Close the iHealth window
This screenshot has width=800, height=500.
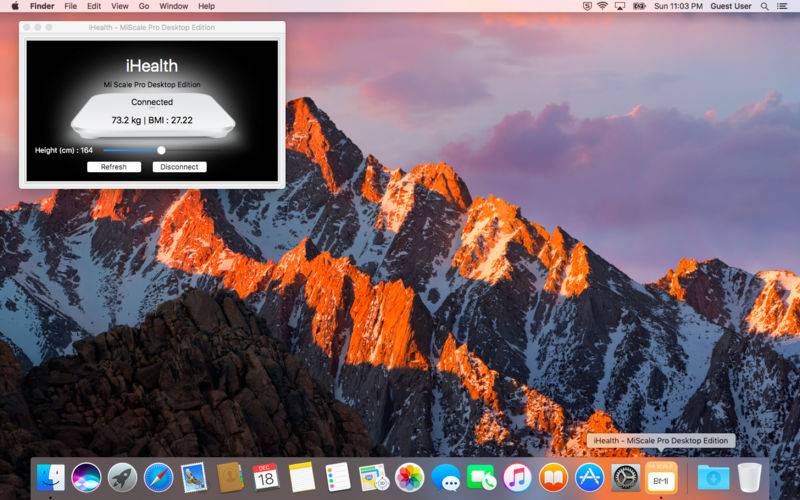coord(27,28)
